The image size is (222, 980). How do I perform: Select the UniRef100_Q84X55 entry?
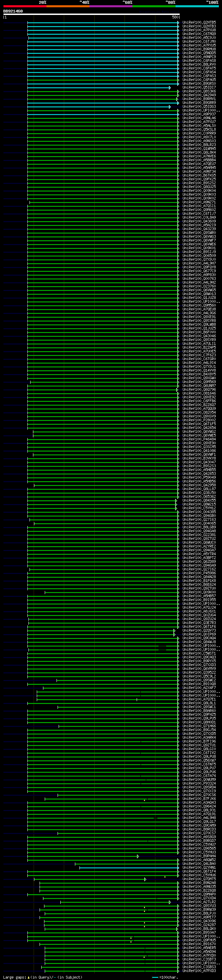click(x=199, y=501)
